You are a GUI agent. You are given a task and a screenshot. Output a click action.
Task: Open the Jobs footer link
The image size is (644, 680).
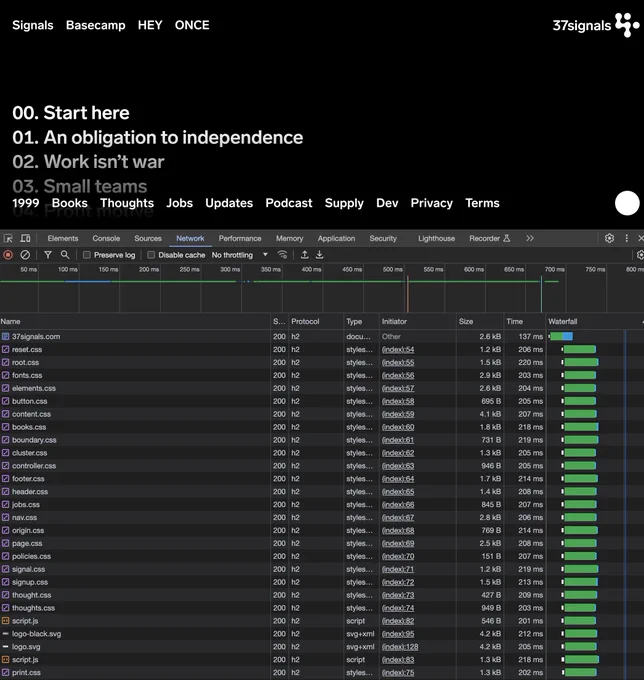point(180,203)
